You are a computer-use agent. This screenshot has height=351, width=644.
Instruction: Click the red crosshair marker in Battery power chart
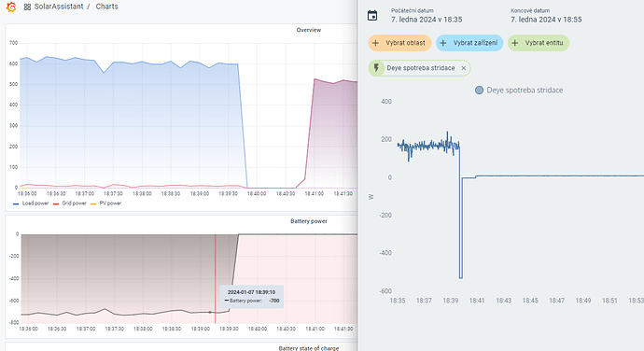(x=216, y=279)
